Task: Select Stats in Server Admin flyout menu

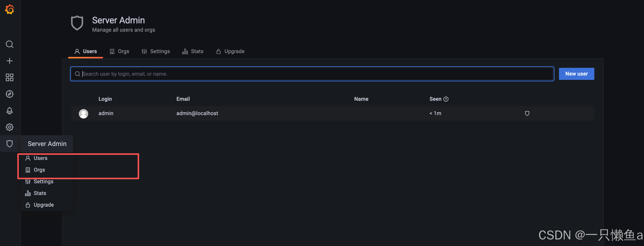Action: click(40, 193)
